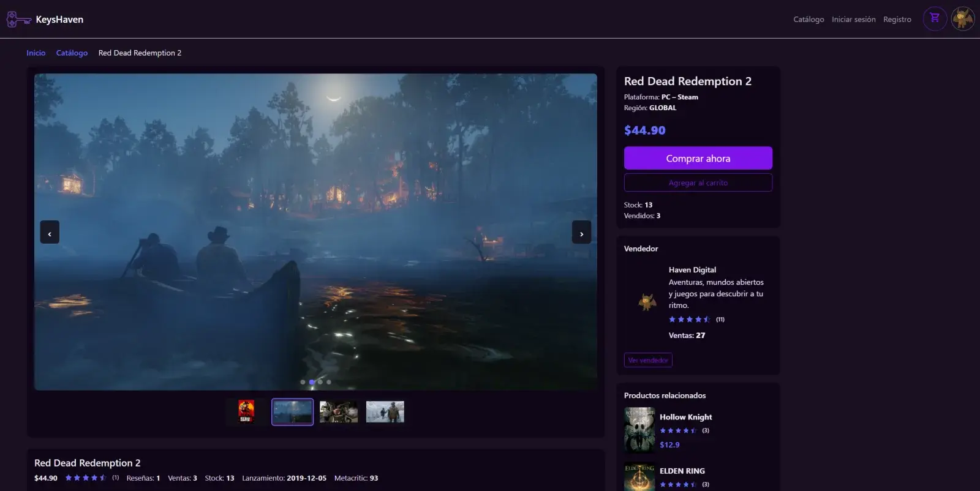This screenshot has height=491, width=980.
Task: Click the product star rating below the gallery
Action: coord(86,478)
